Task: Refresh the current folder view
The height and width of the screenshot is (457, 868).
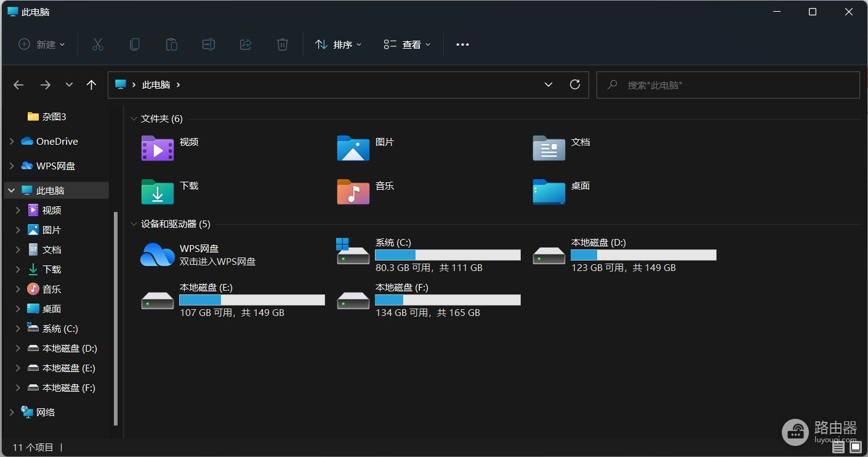Action: pos(575,84)
